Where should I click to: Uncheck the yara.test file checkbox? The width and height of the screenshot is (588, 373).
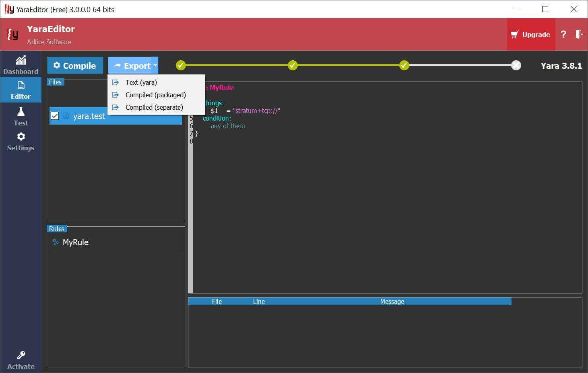tap(55, 116)
